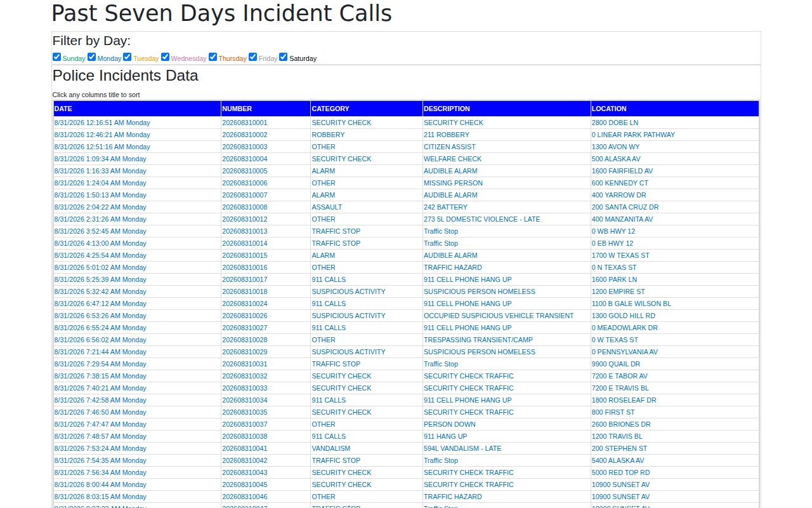Click location 600 KENNEDY CT

620,183
